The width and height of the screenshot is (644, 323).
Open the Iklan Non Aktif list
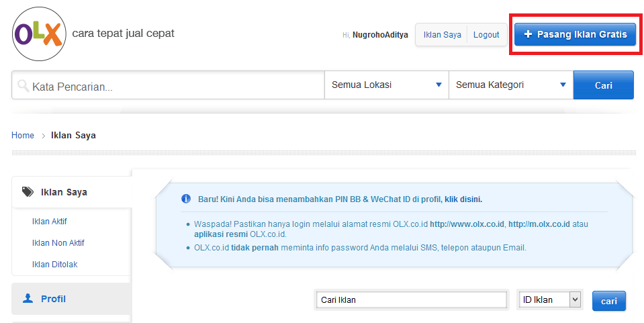[x=58, y=243]
